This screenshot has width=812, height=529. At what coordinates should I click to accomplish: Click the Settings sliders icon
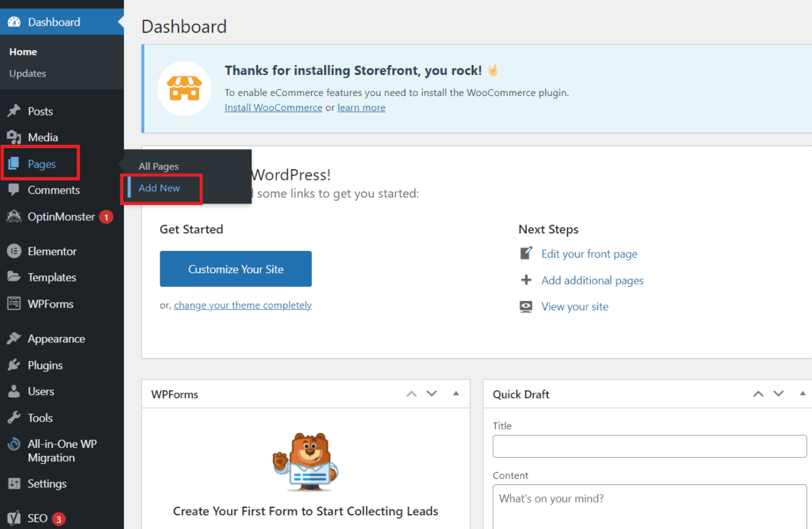pos(14,484)
